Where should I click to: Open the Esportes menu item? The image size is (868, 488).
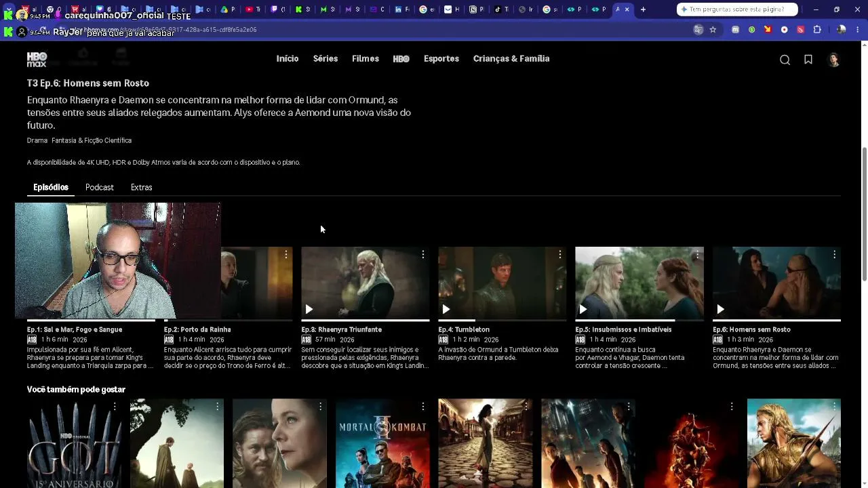pyautogui.click(x=441, y=59)
